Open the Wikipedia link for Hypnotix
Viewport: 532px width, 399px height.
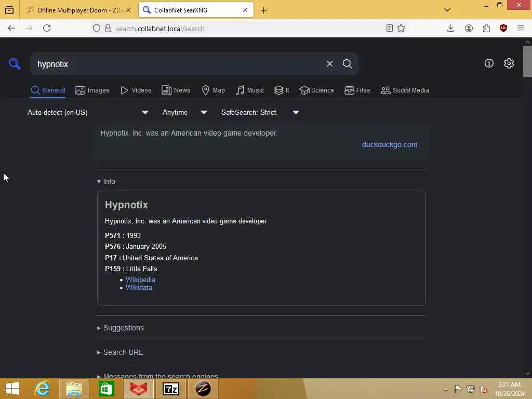tap(140, 280)
